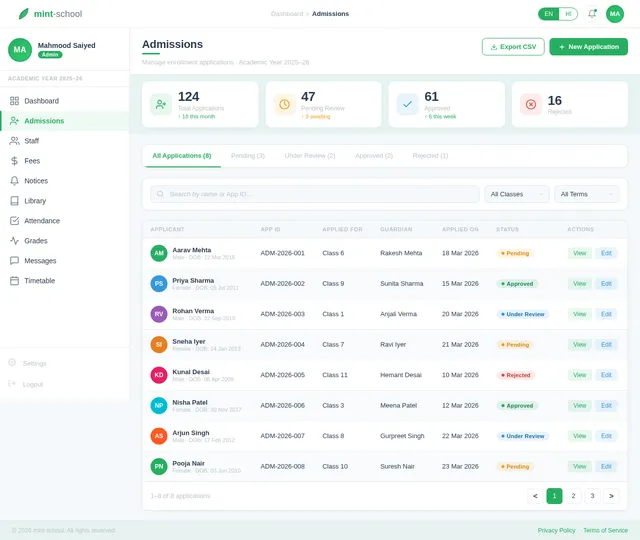
Task: Open Messages in the sidebar
Action: click(x=40, y=260)
